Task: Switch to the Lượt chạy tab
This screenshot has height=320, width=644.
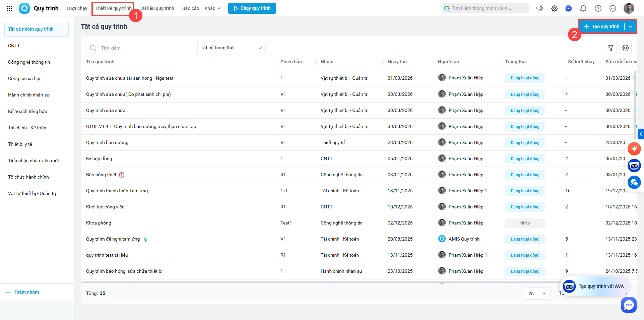Action: (x=77, y=8)
